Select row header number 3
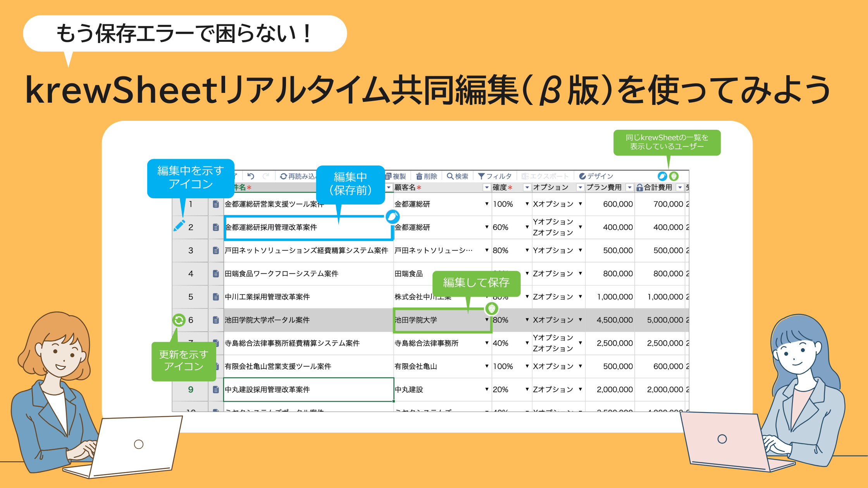 (190, 251)
